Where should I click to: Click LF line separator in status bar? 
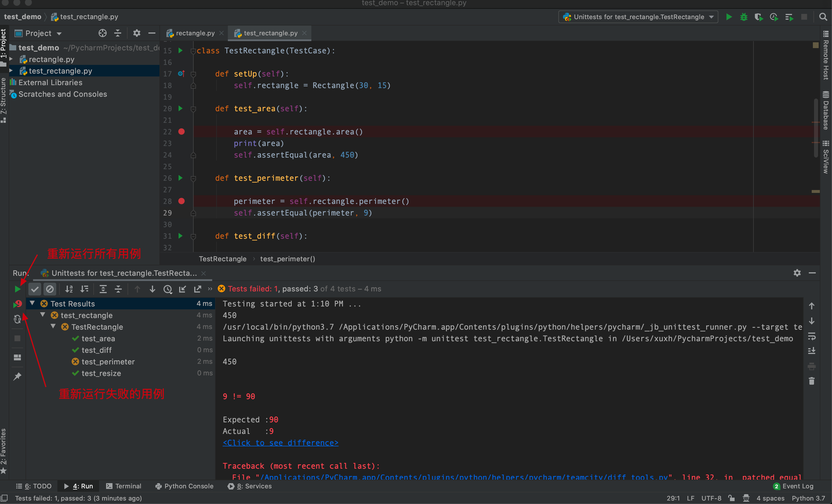pyautogui.click(x=691, y=498)
